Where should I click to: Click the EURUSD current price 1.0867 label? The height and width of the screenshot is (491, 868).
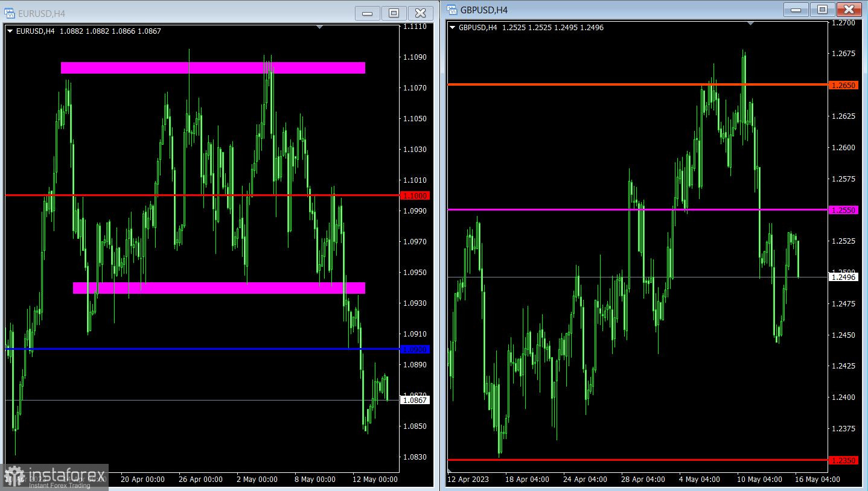415,400
